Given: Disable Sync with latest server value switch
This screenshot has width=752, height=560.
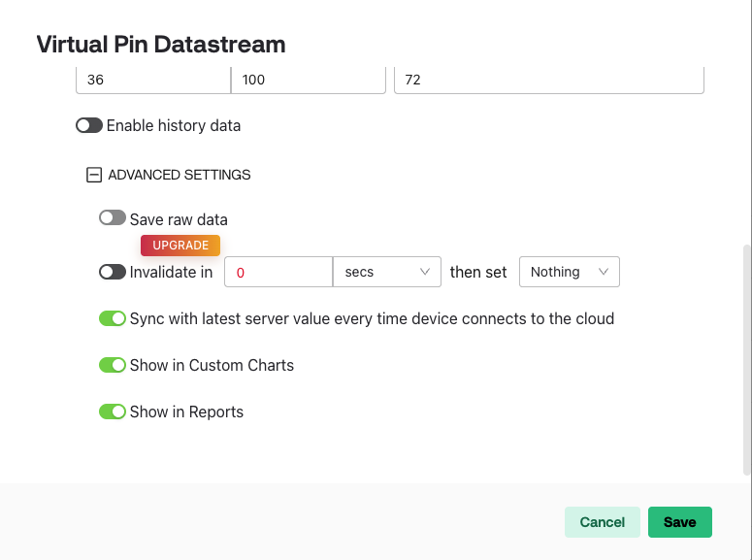Looking at the screenshot, I should [x=113, y=318].
